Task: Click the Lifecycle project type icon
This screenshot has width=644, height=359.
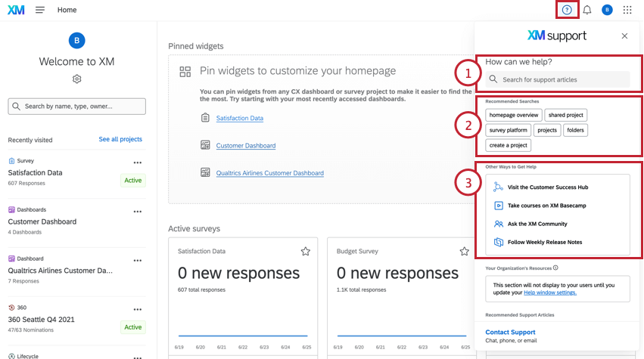Action: coord(11,356)
